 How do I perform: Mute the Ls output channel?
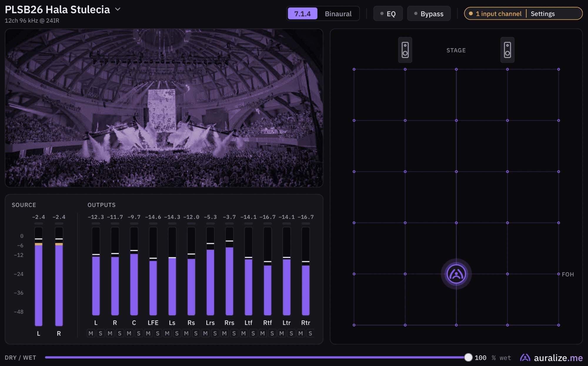coord(167,333)
